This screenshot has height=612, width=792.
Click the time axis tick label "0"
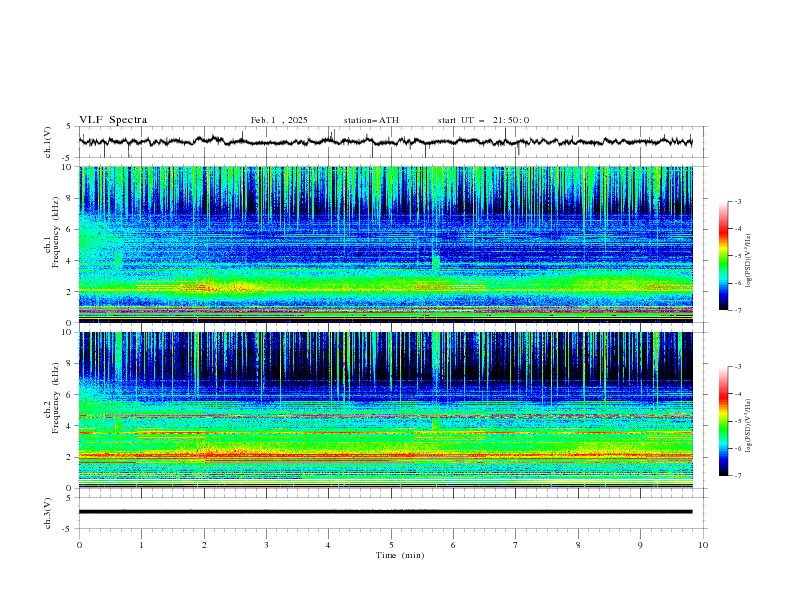point(79,545)
